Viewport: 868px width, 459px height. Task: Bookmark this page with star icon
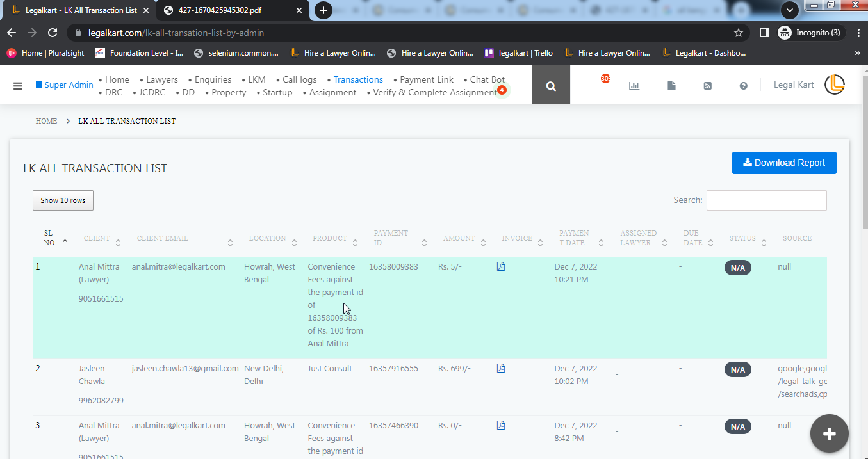tap(739, 33)
